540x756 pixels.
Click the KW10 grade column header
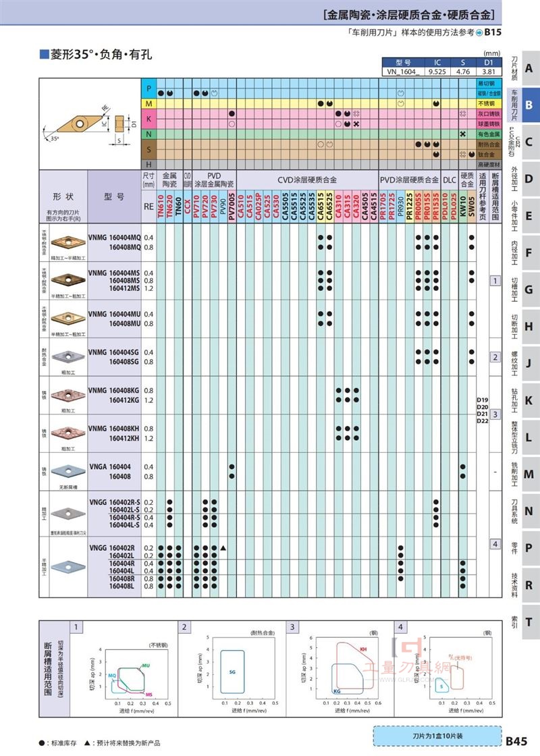[462, 207]
